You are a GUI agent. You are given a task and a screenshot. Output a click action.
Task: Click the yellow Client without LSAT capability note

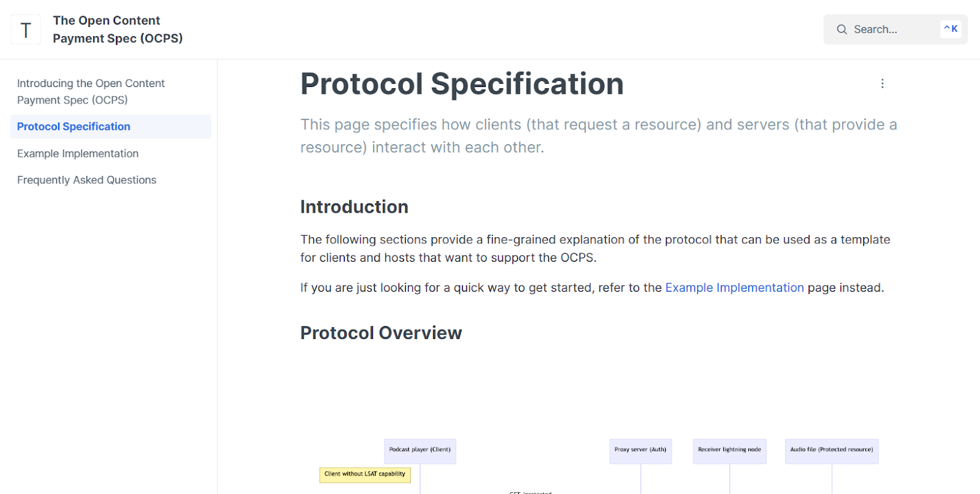coord(364,474)
